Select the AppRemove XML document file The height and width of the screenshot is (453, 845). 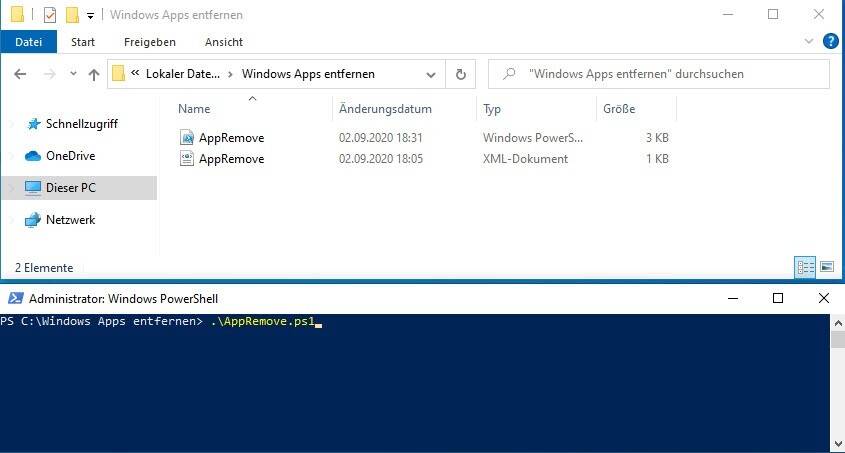pos(231,159)
